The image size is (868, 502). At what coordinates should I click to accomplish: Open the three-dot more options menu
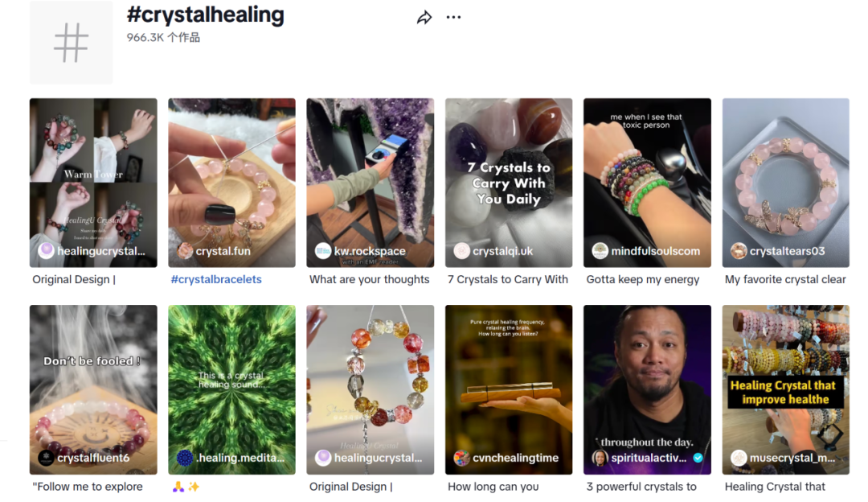[454, 18]
